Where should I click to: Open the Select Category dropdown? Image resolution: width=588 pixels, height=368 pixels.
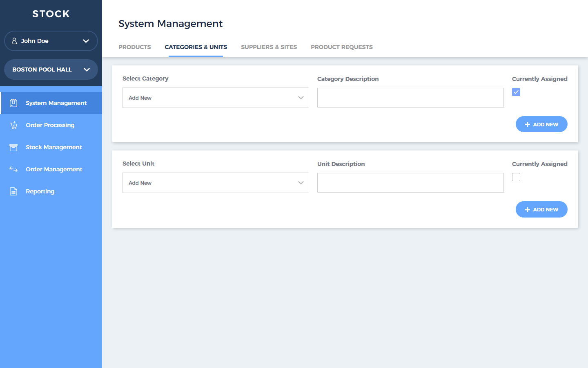pyautogui.click(x=216, y=98)
